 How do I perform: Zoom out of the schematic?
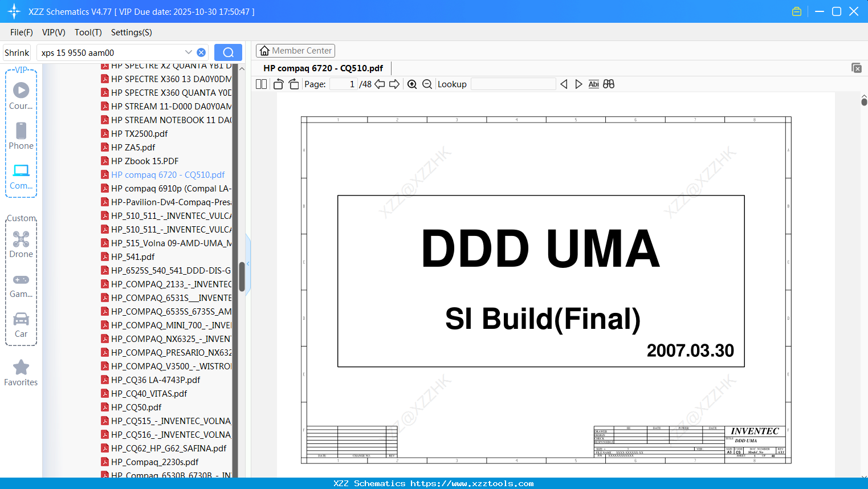coord(427,84)
